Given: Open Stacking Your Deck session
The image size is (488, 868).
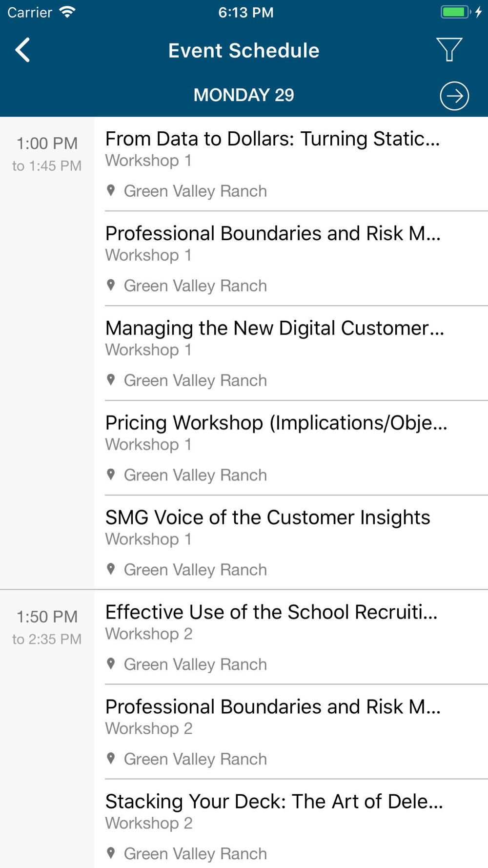Looking at the screenshot, I should click(x=274, y=802).
